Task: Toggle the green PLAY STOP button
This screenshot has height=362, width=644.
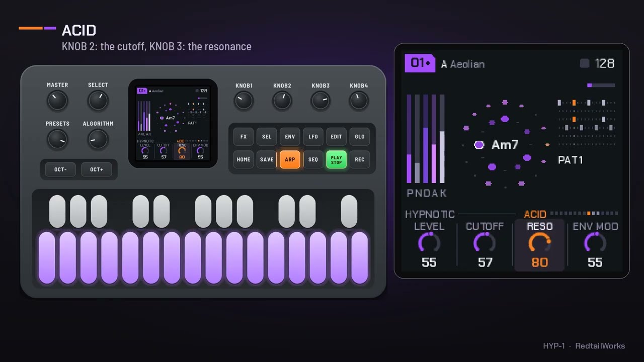Action: click(x=336, y=160)
